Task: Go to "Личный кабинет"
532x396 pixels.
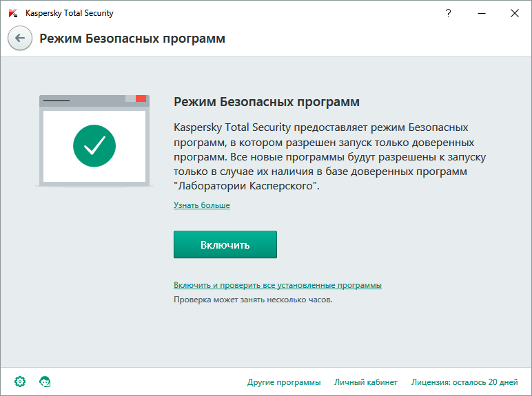Action: click(x=366, y=382)
